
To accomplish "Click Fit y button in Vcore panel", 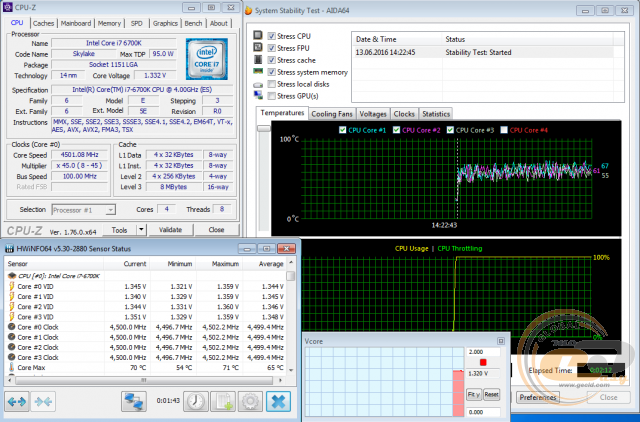I will tap(473, 394).
